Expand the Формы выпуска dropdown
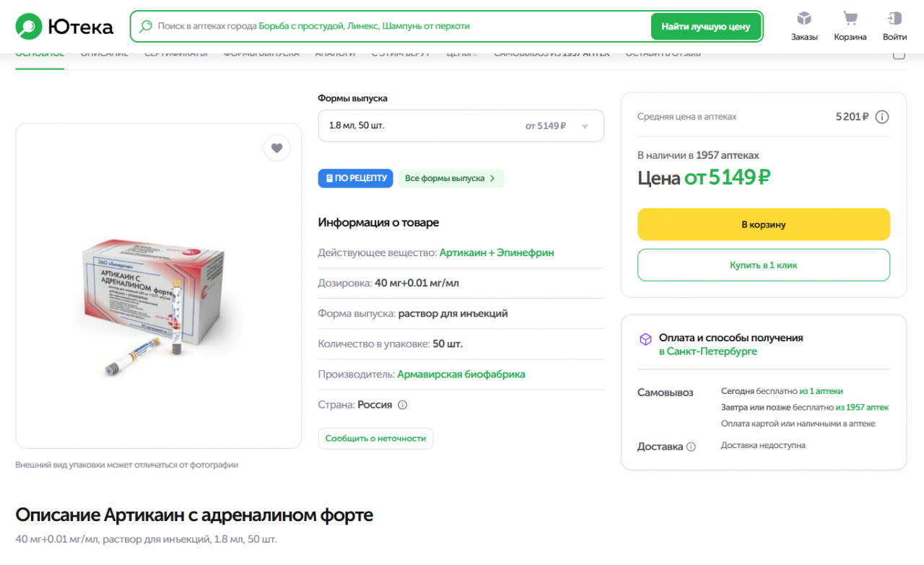924x565 pixels. [461, 126]
